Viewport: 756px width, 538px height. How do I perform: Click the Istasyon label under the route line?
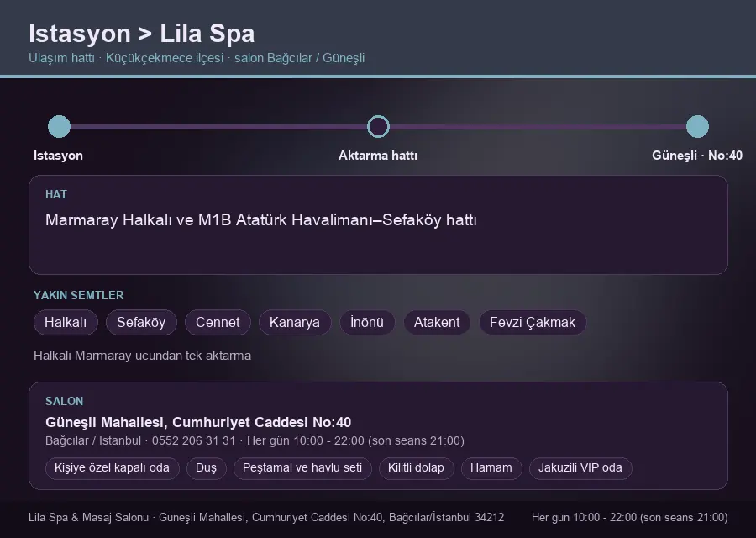pyautogui.click(x=58, y=156)
